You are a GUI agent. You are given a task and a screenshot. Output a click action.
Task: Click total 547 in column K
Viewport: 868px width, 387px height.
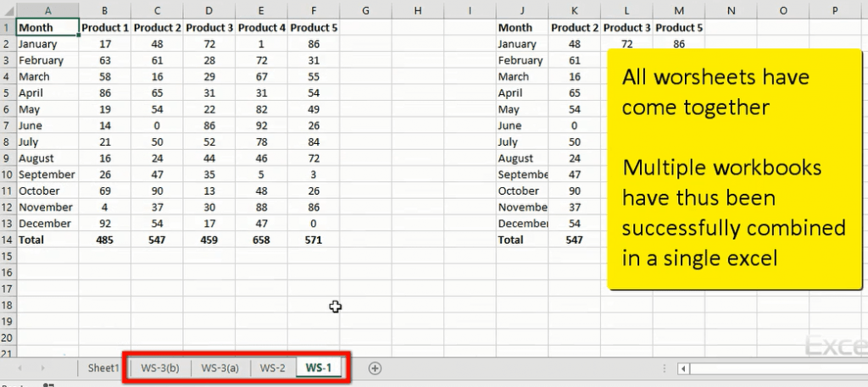(575, 240)
